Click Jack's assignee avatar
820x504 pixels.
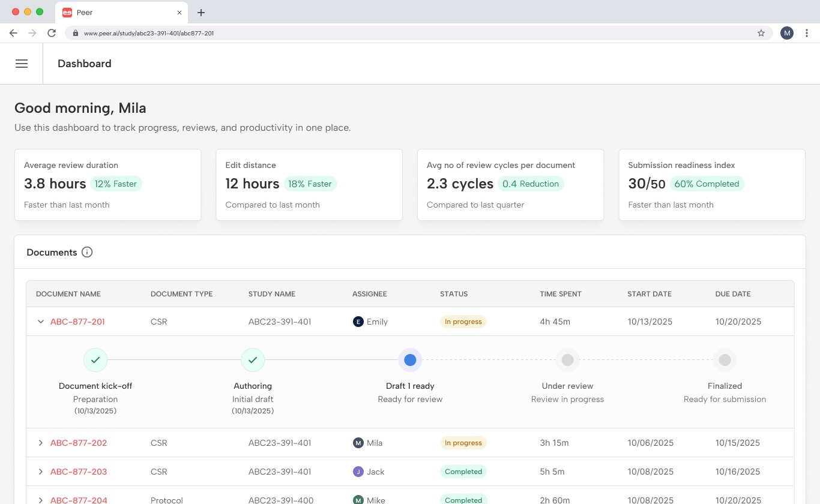pos(358,472)
